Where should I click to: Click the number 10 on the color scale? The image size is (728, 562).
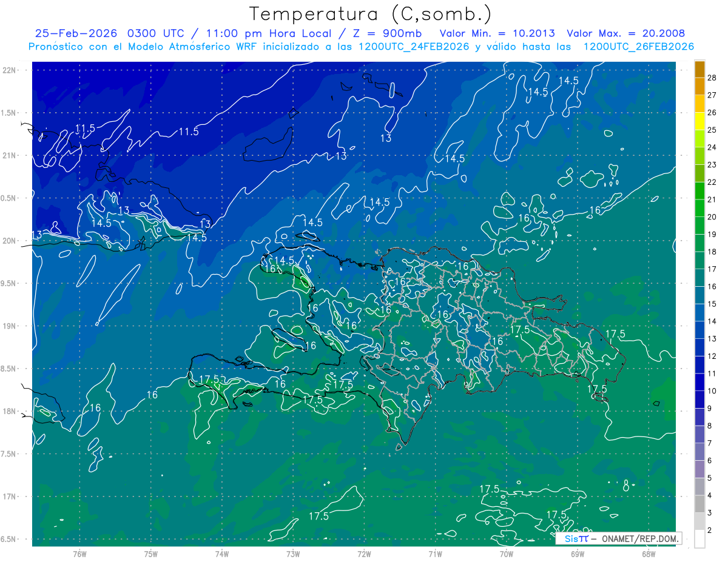pos(712,391)
